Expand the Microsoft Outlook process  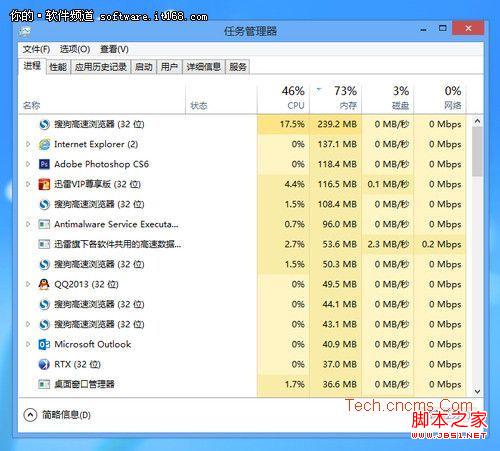click(x=28, y=344)
